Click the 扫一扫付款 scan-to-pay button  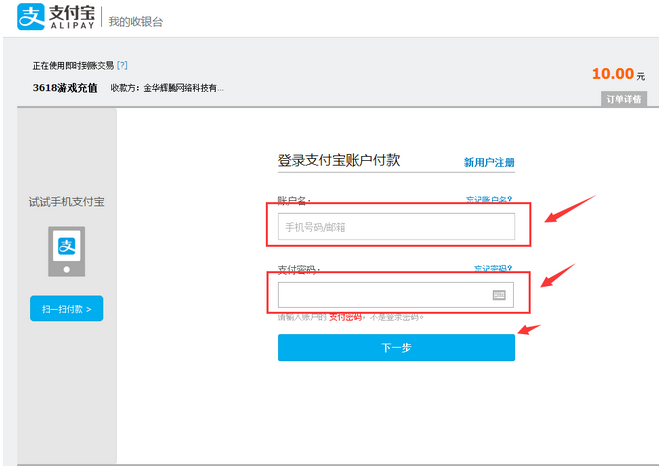[x=66, y=308]
